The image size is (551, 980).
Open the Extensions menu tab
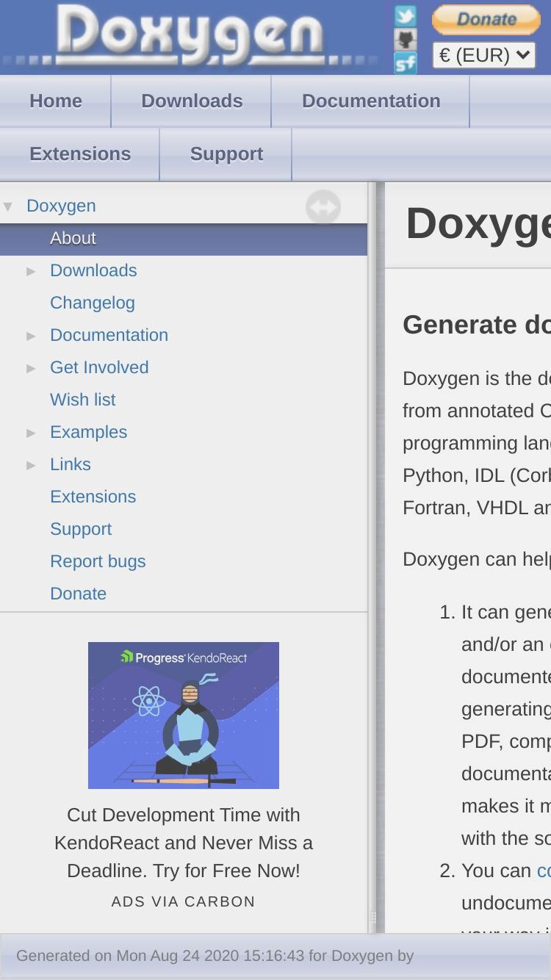[x=80, y=154]
